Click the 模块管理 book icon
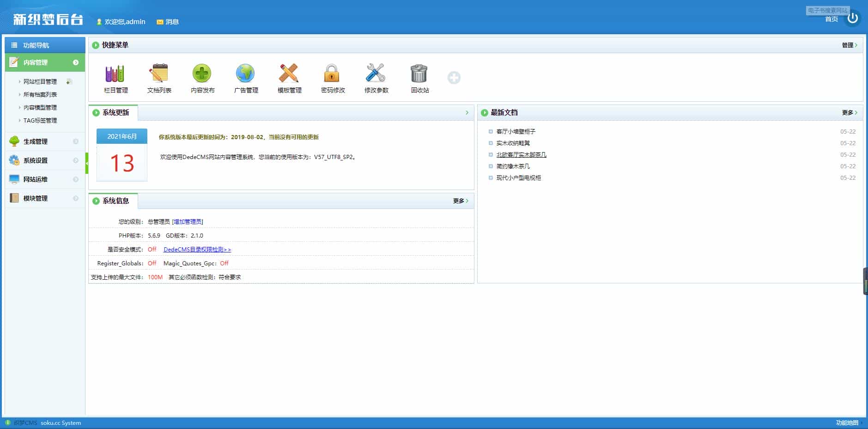This screenshot has height=429, width=868. tap(14, 198)
